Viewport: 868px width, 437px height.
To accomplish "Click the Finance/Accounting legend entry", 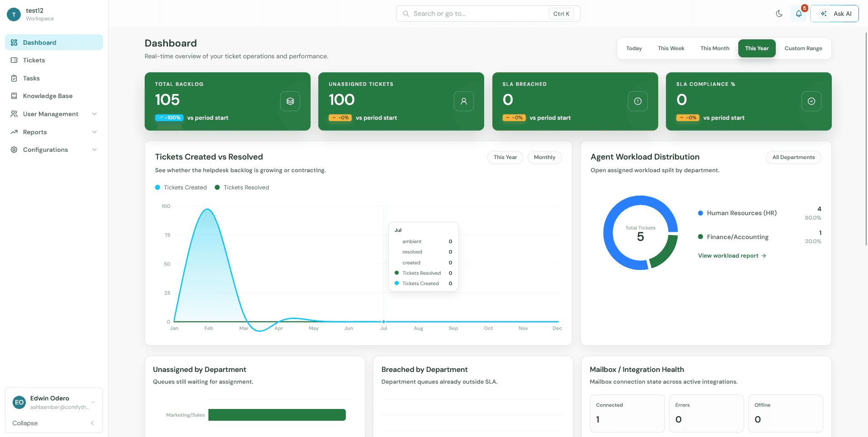I will coord(733,237).
